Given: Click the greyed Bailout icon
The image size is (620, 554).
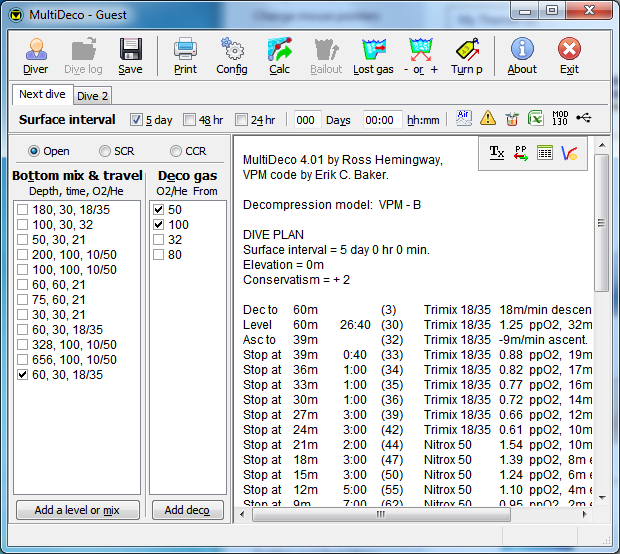Looking at the screenshot, I should (x=326, y=56).
